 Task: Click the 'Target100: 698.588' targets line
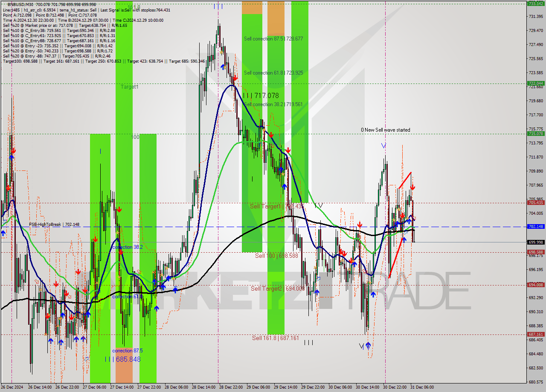tap(104, 61)
